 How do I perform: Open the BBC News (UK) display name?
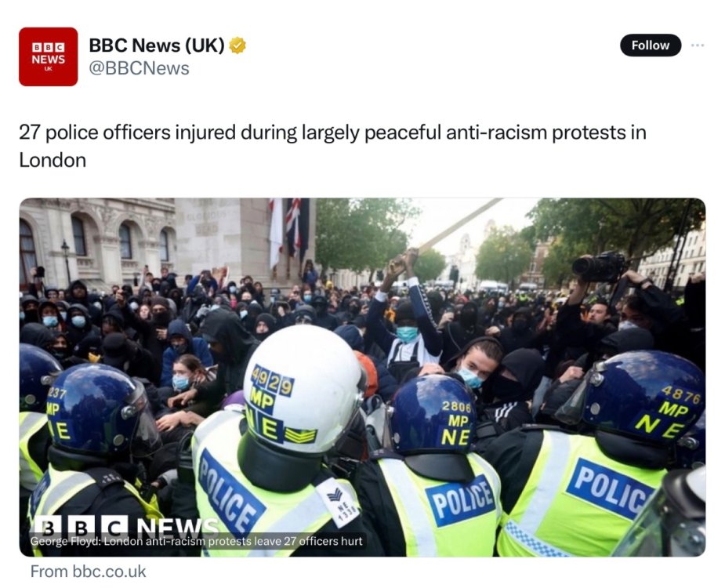[x=156, y=45]
